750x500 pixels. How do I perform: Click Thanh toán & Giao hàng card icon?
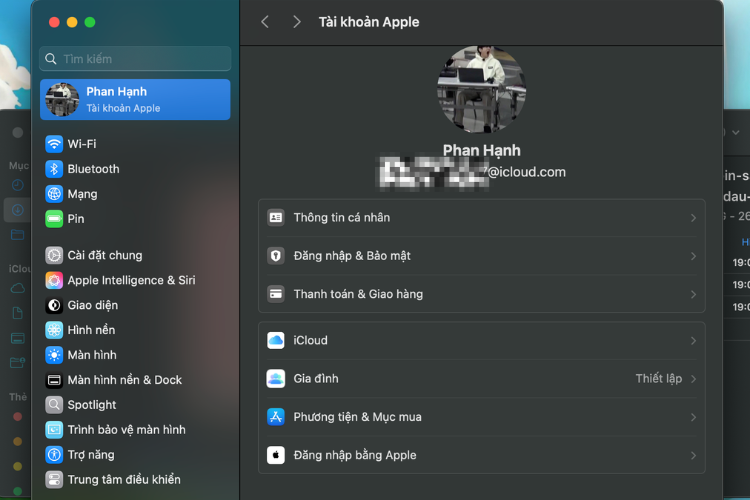click(276, 294)
